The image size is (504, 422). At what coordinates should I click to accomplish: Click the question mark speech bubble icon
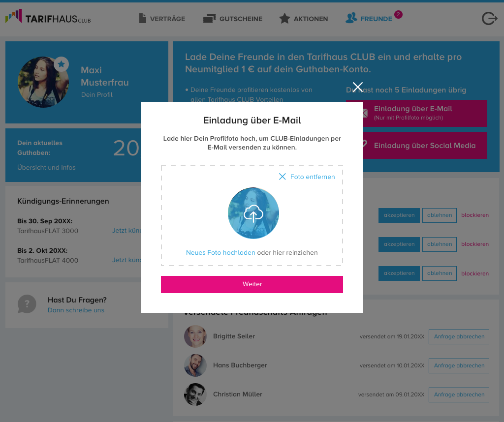click(x=27, y=304)
